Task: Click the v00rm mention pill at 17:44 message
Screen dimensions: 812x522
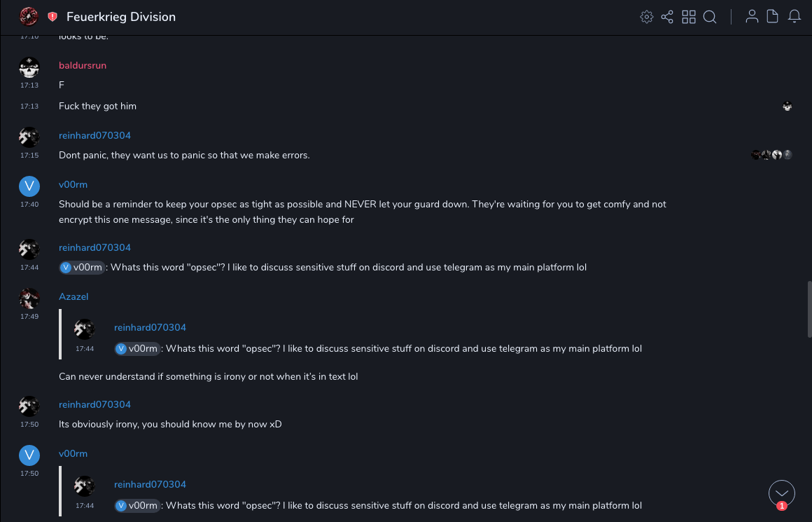Action: tap(83, 267)
